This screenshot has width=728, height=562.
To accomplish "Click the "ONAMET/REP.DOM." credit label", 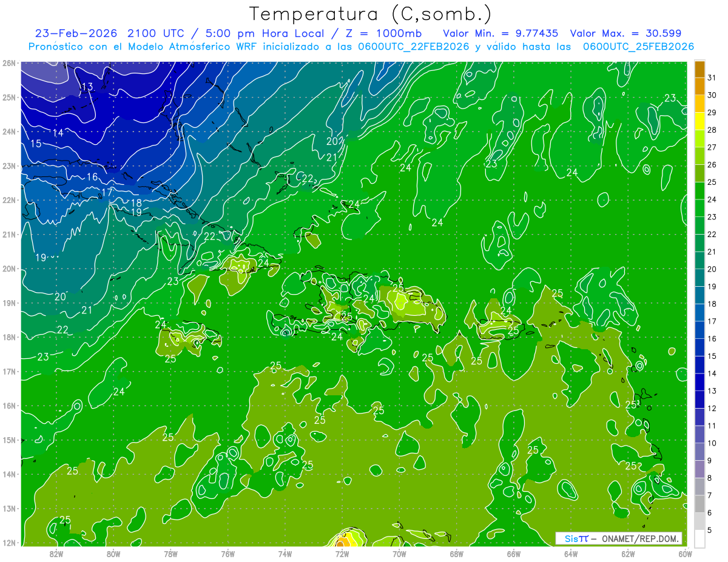I will [641, 538].
